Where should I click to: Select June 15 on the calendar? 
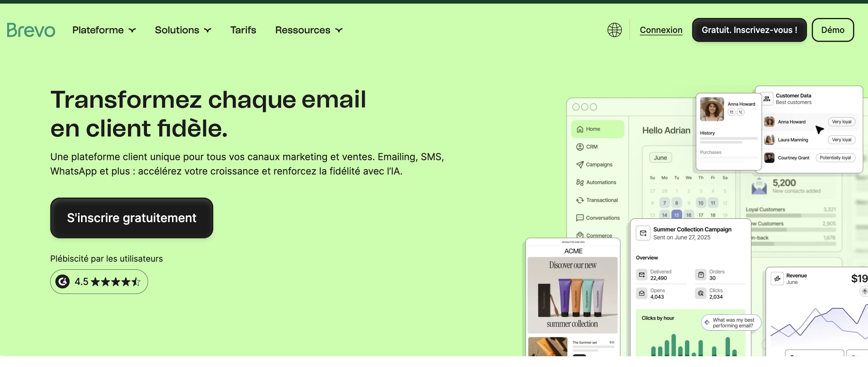pyautogui.click(x=676, y=215)
